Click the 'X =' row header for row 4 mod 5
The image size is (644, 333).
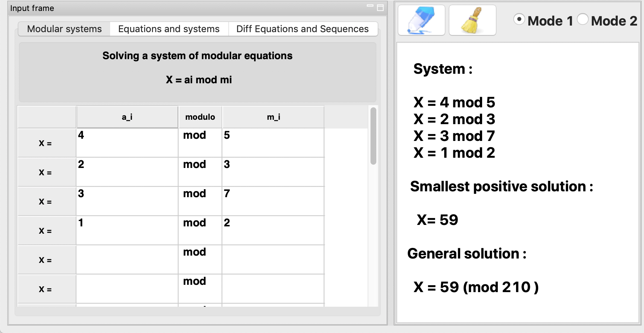click(x=47, y=143)
